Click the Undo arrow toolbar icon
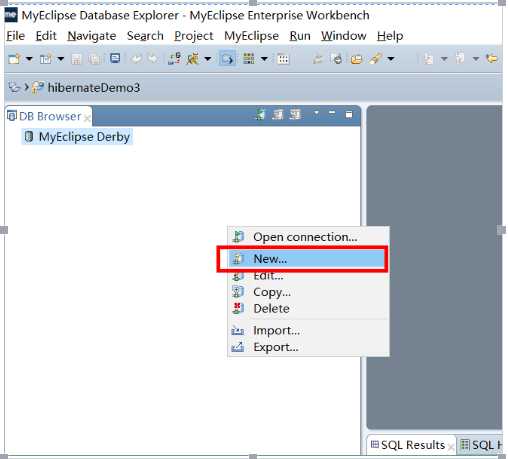Screen dimensions: 508x459 click(x=136, y=59)
